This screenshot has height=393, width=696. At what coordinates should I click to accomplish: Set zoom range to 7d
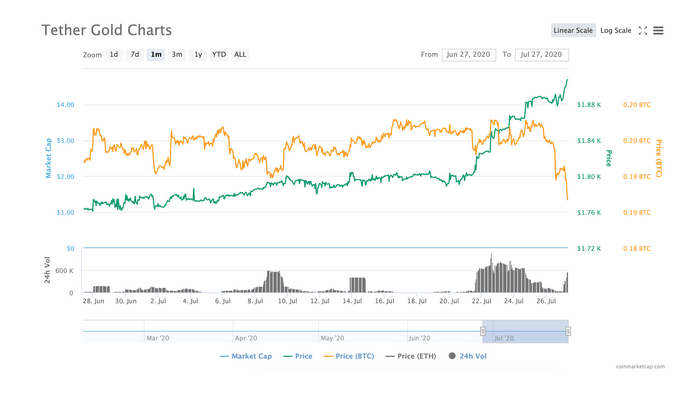click(x=134, y=55)
